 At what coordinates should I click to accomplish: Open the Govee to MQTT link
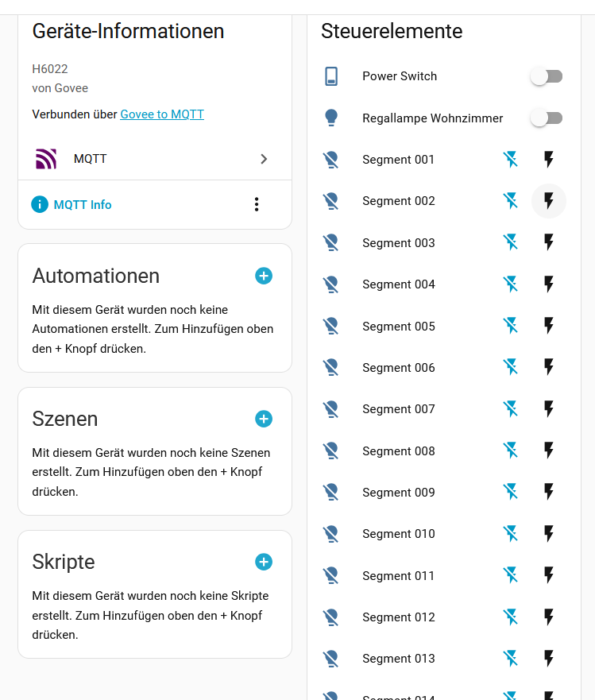162,114
